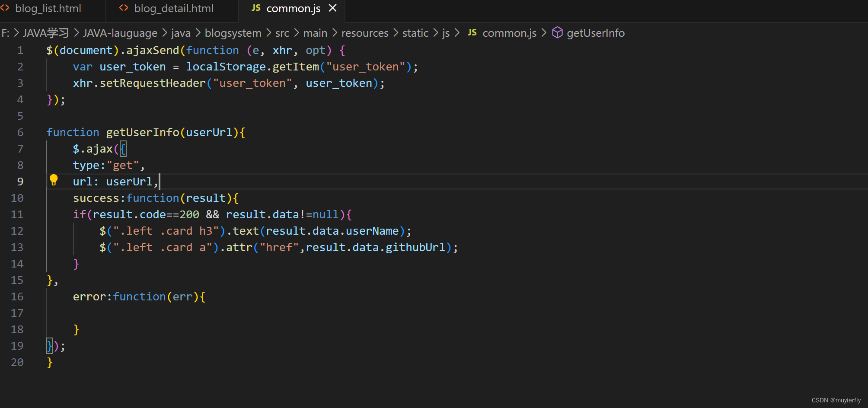
Task: Click "result.code==200" on line 11
Action: click(x=146, y=215)
